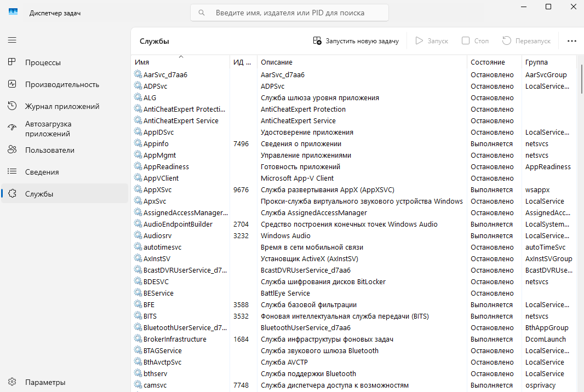
Task: Select Службы label in the sidebar
Action: (x=39, y=194)
